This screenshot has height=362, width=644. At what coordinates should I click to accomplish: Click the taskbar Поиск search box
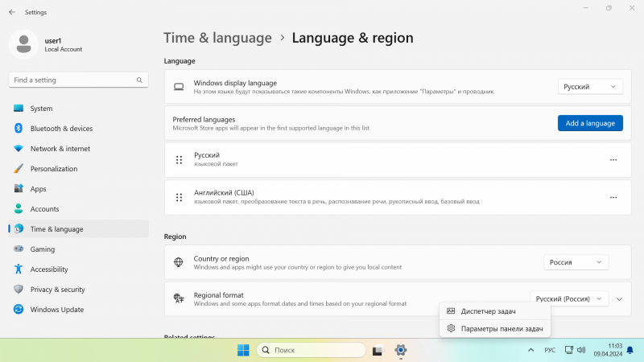tap(312, 350)
